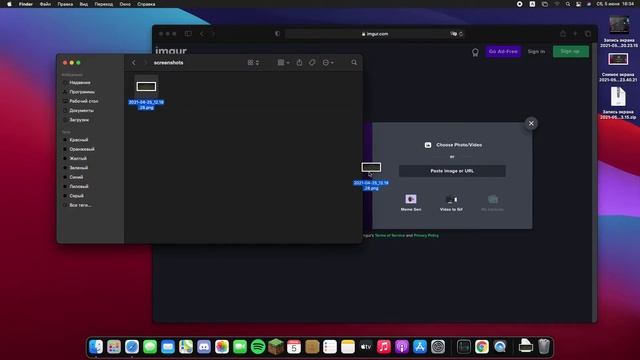Select the Зеленый tag in sidebar

(x=78, y=168)
